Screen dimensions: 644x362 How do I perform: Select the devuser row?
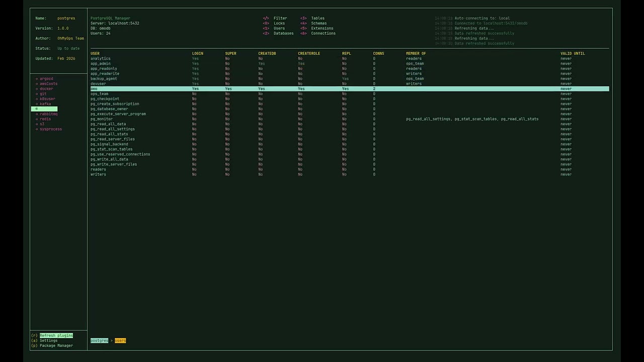click(350, 84)
